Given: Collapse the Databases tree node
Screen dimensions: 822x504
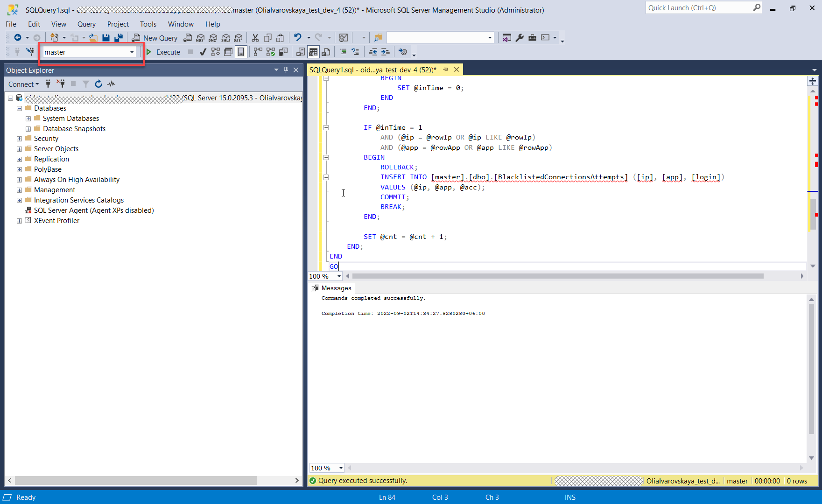Looking at the screenshot, I should tap(19, 108).
